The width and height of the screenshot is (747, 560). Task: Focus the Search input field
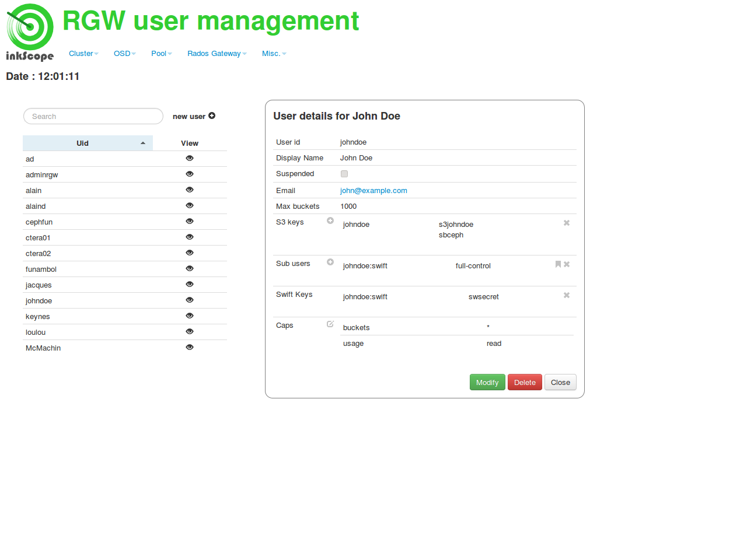pyautogui.click(x=93, y=116)
